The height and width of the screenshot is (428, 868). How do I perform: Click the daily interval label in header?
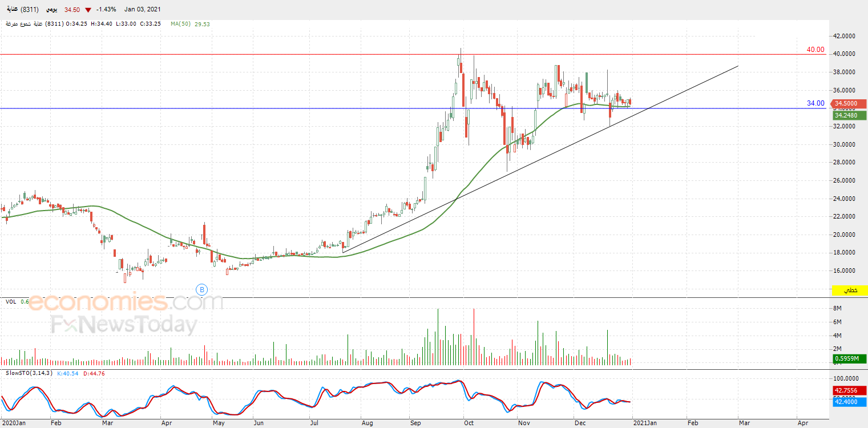pos(51,10)
